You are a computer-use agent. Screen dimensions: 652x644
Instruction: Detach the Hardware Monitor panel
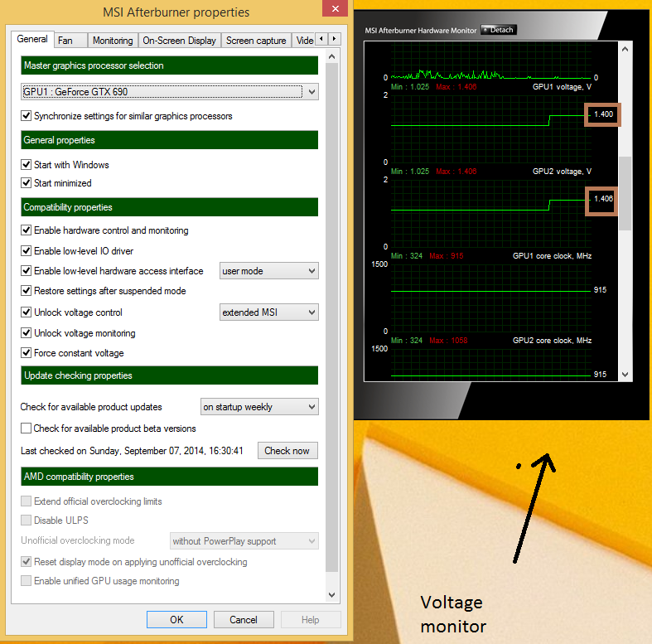point(499,30)
